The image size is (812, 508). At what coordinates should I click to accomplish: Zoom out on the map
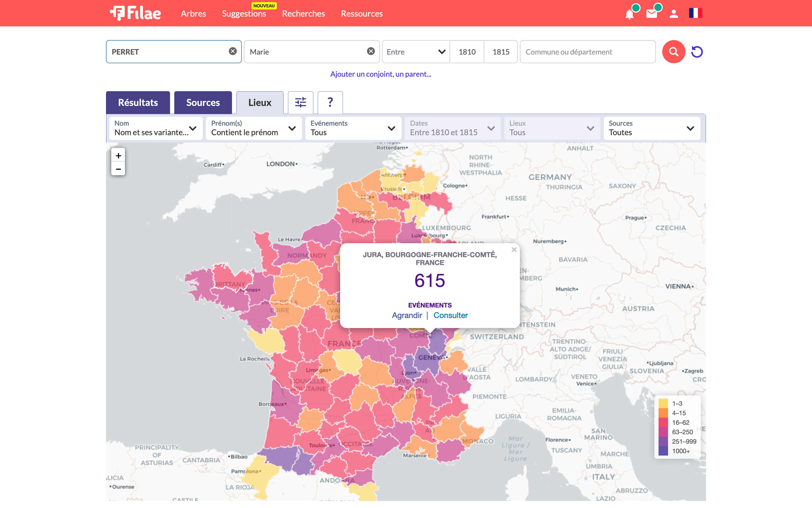118,169
